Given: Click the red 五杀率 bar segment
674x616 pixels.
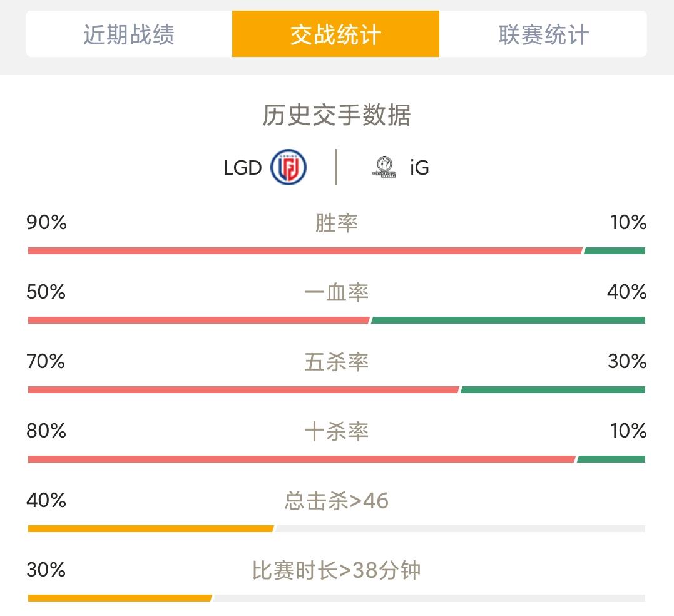Looking at the screenshot, I should [x=243, y=390].
